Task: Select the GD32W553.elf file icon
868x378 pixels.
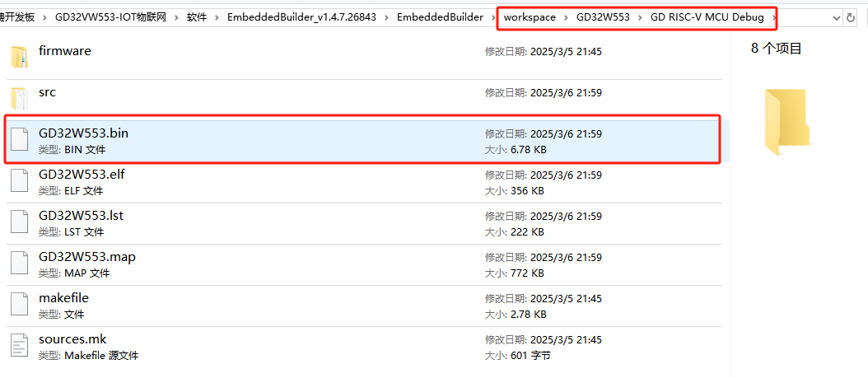Action: click(x=19, y=181)
